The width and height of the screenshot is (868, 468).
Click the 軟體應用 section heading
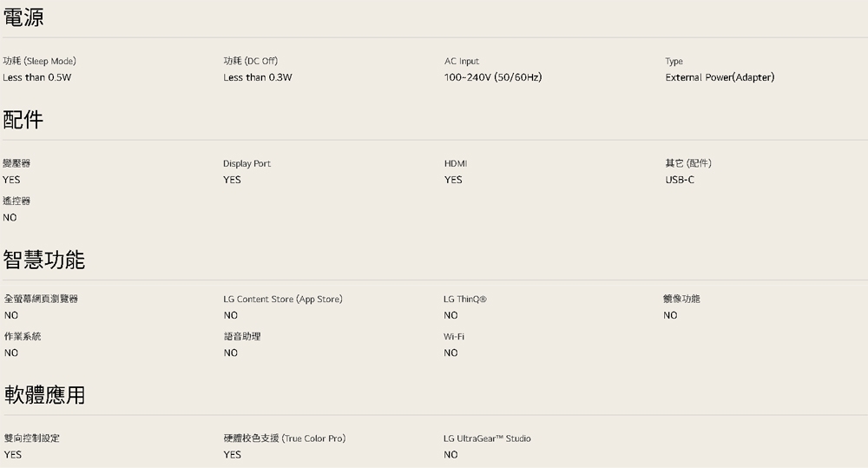point(44,395)
